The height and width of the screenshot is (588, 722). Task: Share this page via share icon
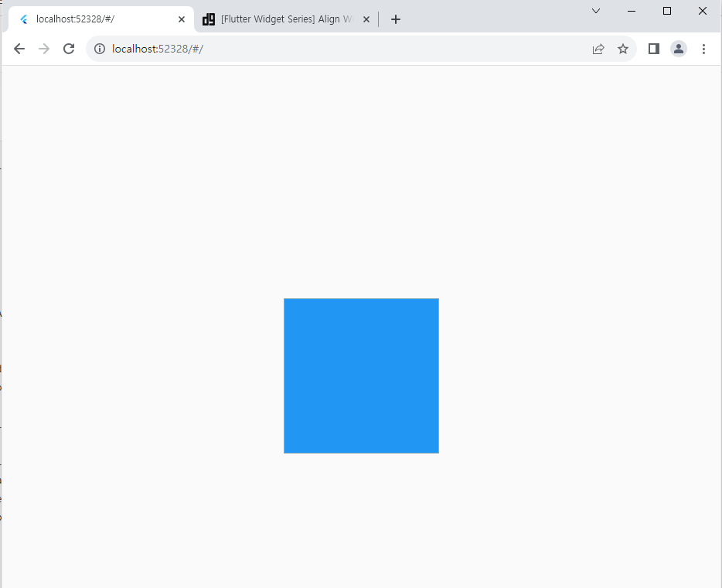tap(598, 49)
